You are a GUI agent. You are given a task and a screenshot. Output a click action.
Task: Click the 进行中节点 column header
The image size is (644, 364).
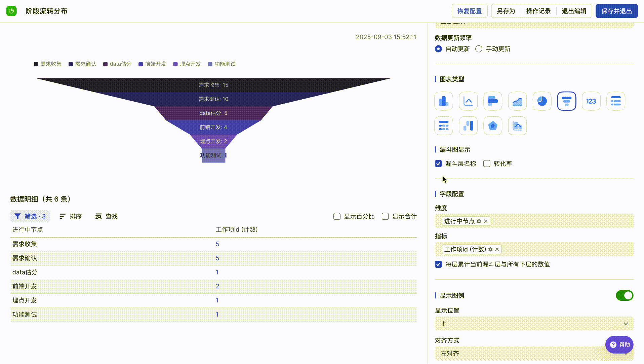pos(28,230)
